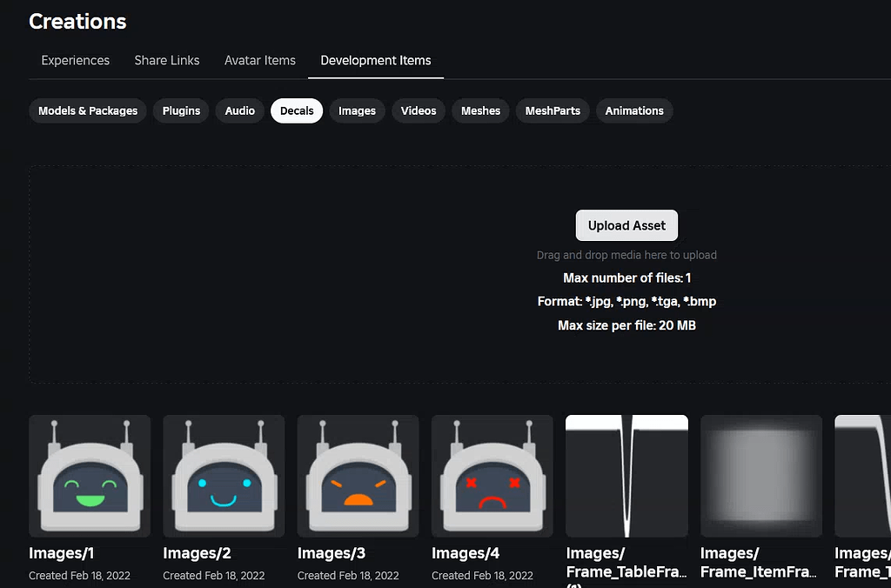The width and height of the screenshot is (891, 588).
Task: Open the Frame_TableFra decal
Action: (626, 476)
